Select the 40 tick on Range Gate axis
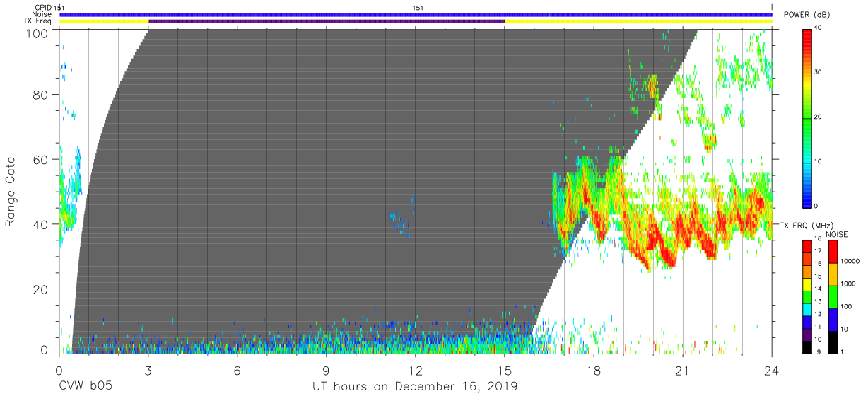This screenshot has height=401, width=868. (x=42, y=224)
